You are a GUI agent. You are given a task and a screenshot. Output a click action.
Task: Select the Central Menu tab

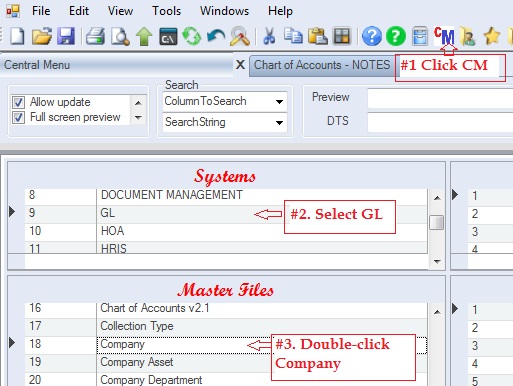[x=117, y=65]
